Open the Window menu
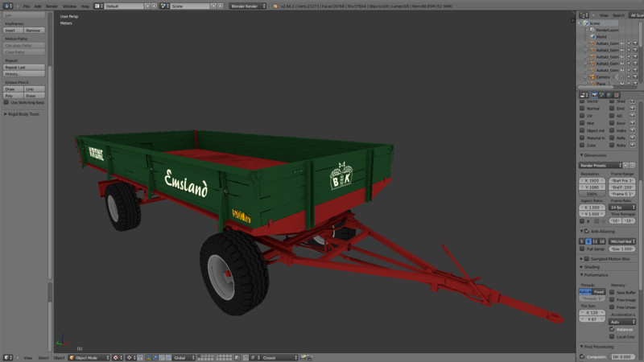 coord(69,6)
